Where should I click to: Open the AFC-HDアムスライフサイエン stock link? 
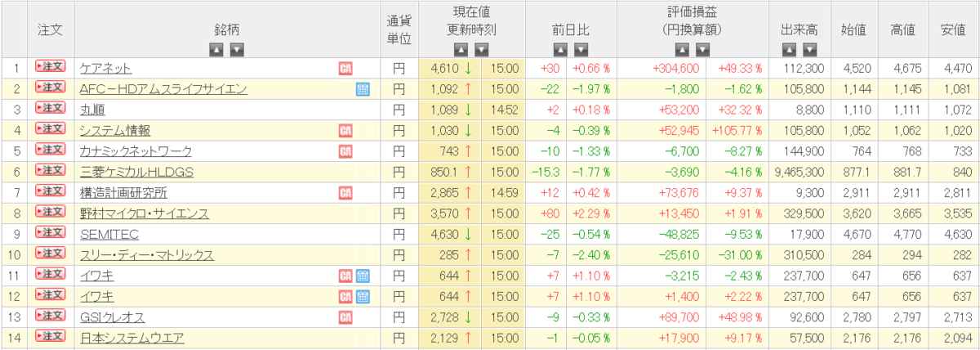pos(163,89)
